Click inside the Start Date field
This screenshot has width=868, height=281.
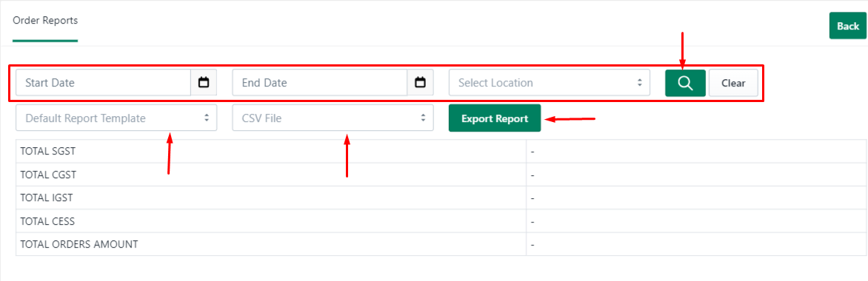(x=104, y=83)
